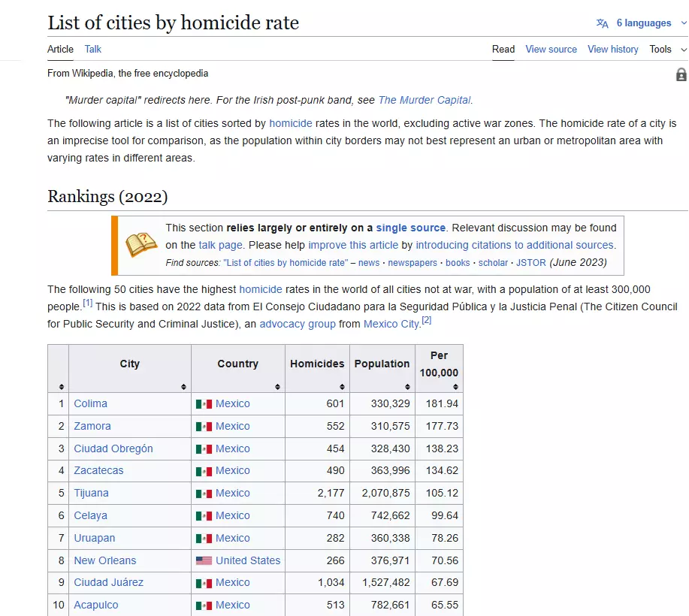
Task: Click Mexico link in Uruapan row
Action: point(232,538)
